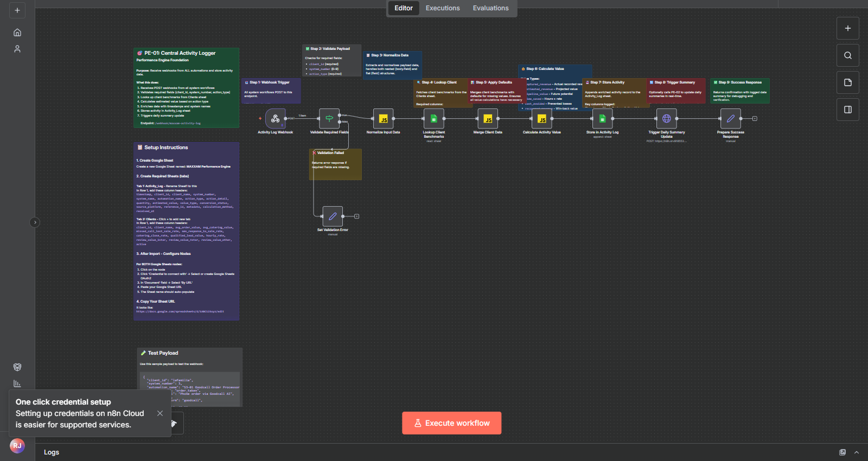This screenshot has height=461, width=868.
Task: Open the Prepare Success Response node
Action: (730, 118)
